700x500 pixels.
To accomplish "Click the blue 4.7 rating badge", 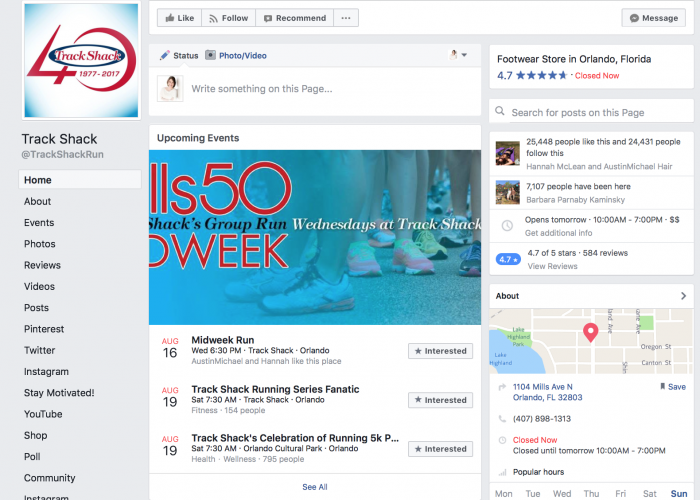I will [508, 259].
